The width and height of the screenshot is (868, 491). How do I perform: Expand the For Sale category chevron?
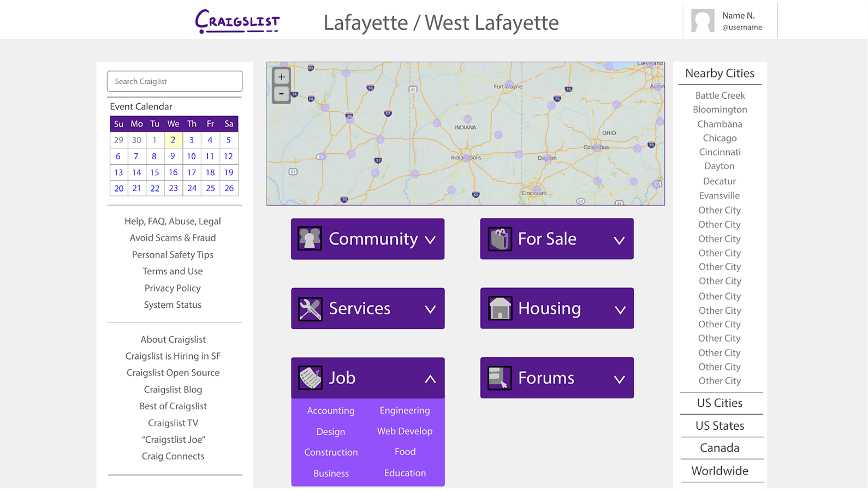point(619,240)
